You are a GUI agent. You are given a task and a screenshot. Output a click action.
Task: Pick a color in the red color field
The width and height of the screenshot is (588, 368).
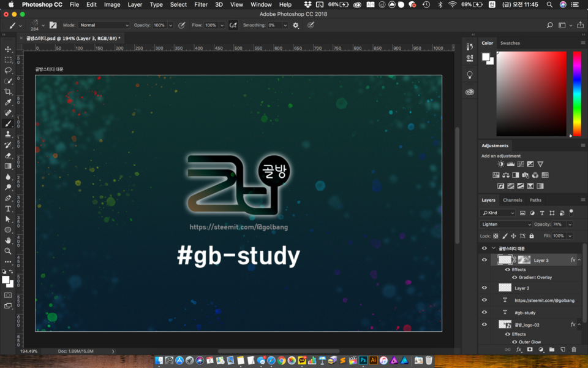click(x=532, y=93)
